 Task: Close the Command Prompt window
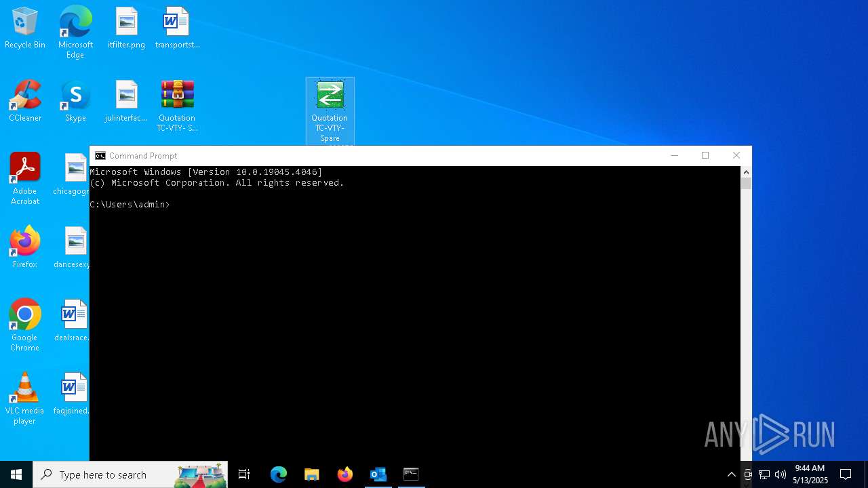pos(736,156)
